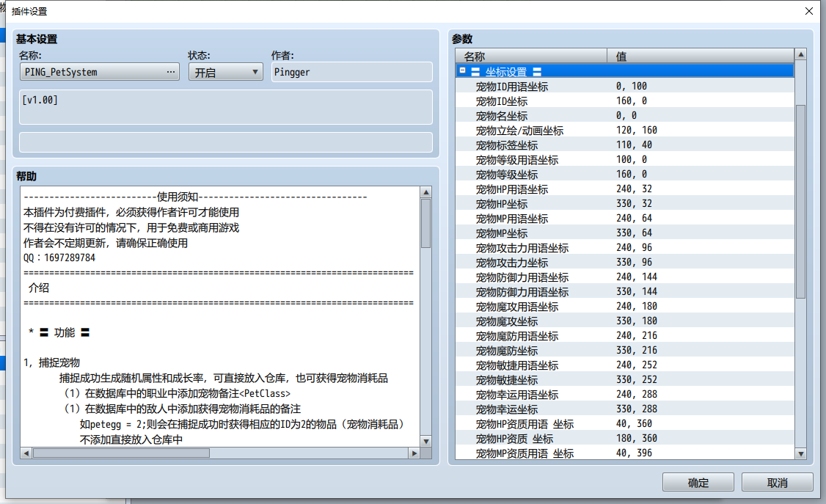Select the 宠物HP资质用语 坐标 parameter row
826x504 pixels.
pos(625,425)
